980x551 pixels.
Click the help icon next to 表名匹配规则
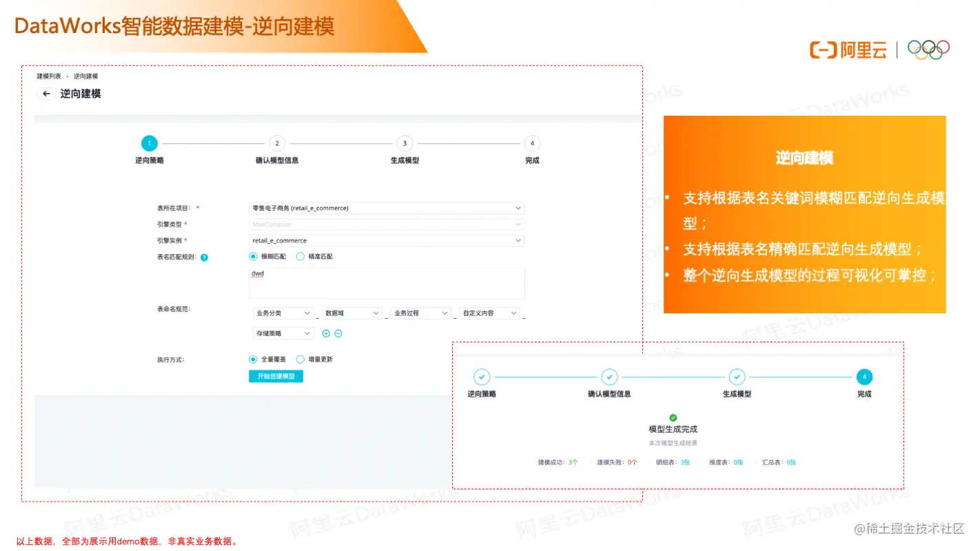pyautogui.click(x=204, y=257)
